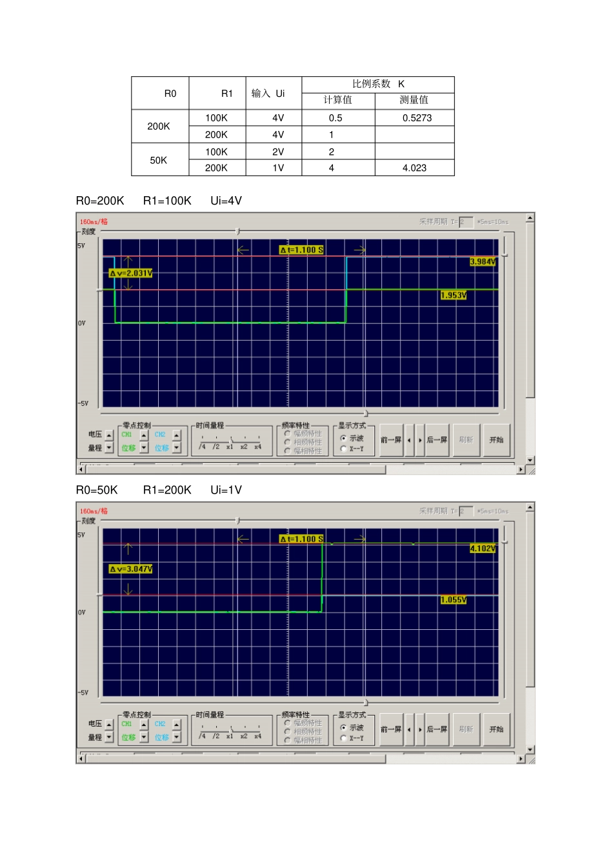Click the 量程 down arrow in the R0=50K scope
613x868 pixels.
[109, 736]
